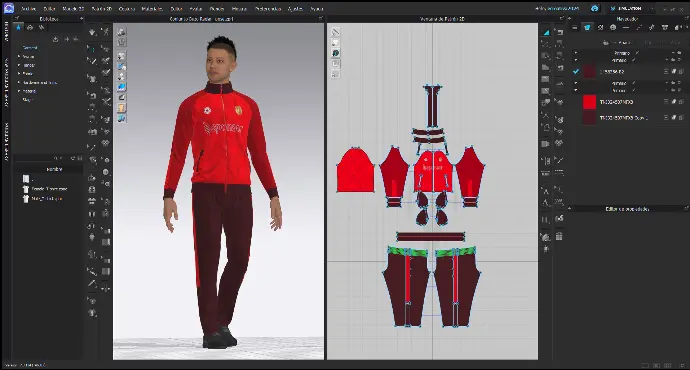Click the trash can icon in 2D toolbar
Screen dimensions: 690x370
pos(559,236)
